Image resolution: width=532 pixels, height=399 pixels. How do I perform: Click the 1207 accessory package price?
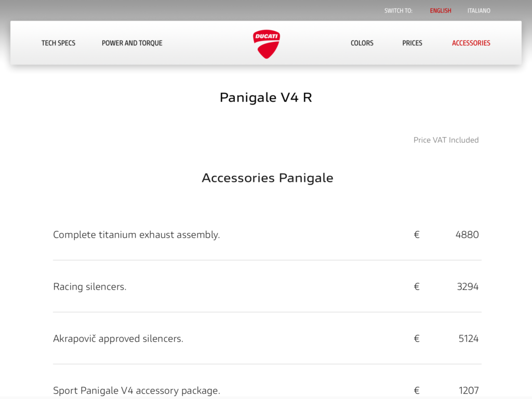pyautogui.click(x=469, y=391)
